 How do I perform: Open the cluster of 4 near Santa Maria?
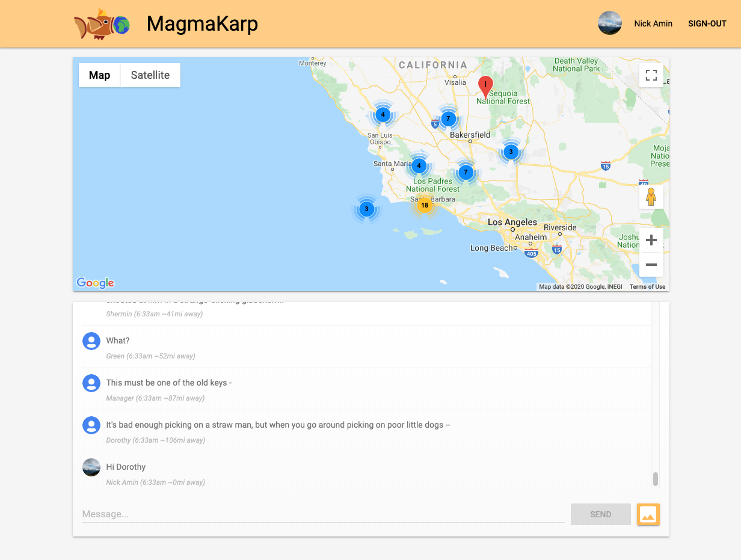pos(419,165)
